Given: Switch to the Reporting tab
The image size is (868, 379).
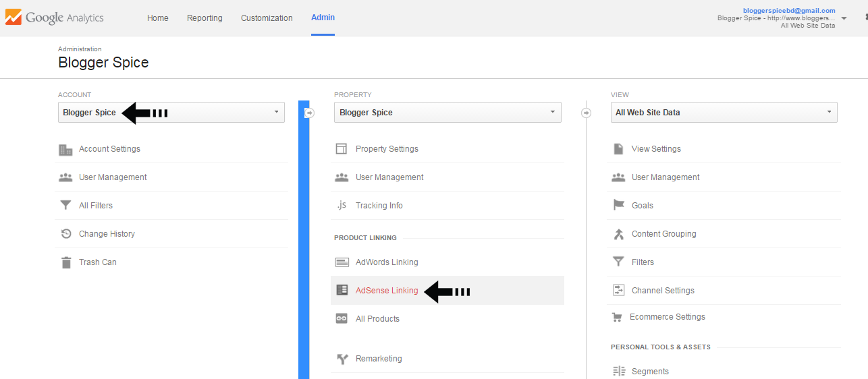Looking at the screenshot, I should (x=205, y=18).
